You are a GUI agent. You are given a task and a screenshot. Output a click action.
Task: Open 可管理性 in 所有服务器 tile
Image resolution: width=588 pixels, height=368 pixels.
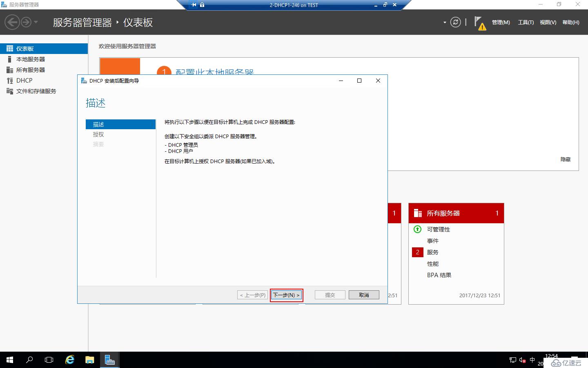(x=439, y=229)
